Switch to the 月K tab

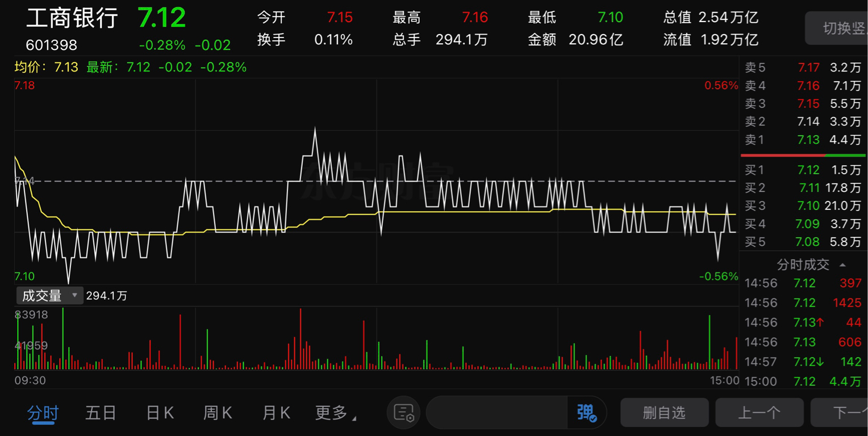(276, 413)
